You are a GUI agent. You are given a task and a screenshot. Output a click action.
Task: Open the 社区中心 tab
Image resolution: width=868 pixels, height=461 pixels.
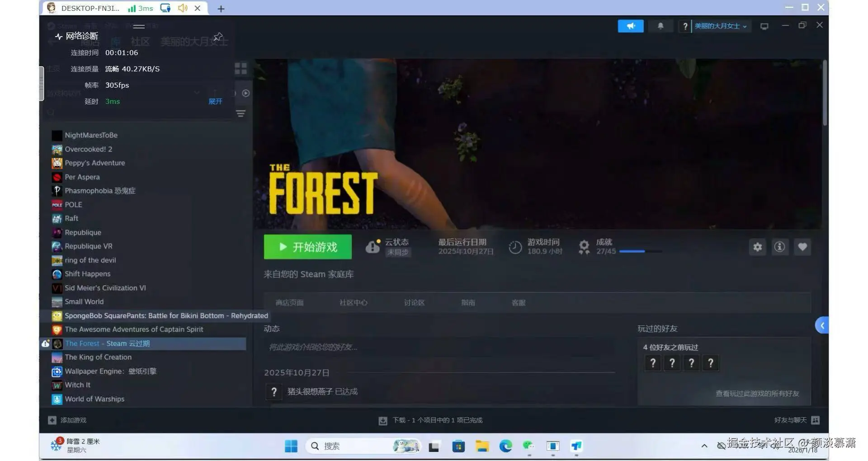point(354,303)
